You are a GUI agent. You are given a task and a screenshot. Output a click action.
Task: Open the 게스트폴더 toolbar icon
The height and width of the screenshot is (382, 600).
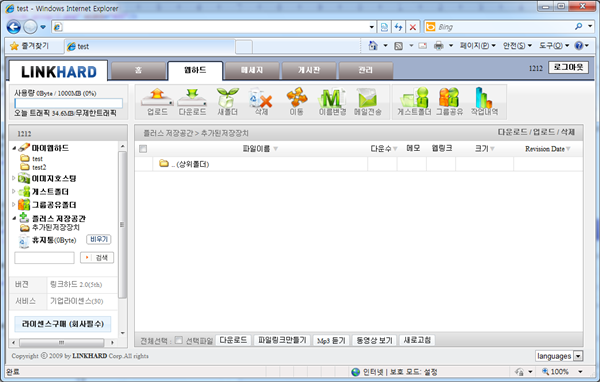[x=414, y=98]
